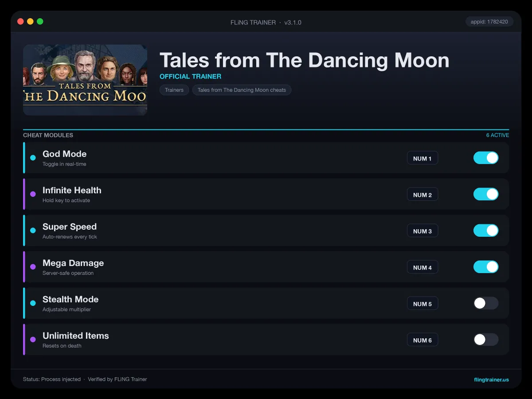Click the NUM 2 hotkey button
Screen dimensions: 532x399
click(x=422, y=195)
